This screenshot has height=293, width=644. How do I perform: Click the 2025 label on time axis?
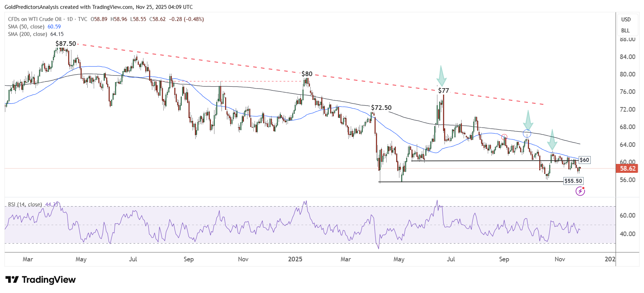click(295, 259)
